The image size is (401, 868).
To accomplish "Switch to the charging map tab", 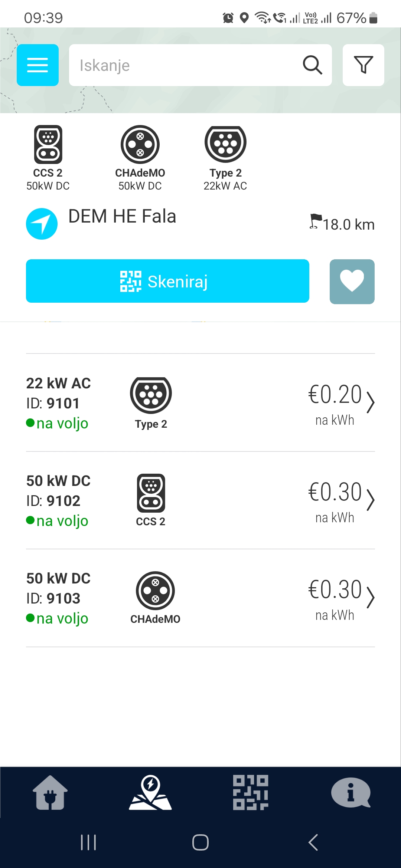I will (x=150, y=792).
